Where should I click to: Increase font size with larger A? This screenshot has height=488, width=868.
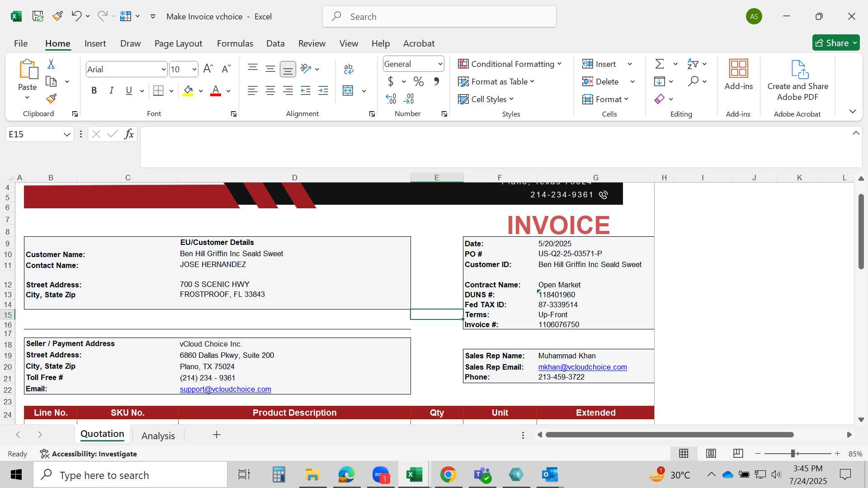(208, 69)
